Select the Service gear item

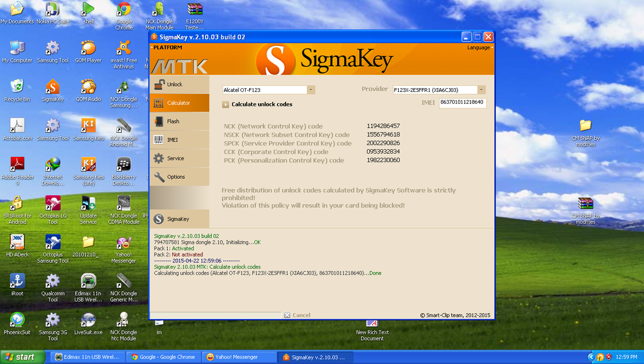175,158
